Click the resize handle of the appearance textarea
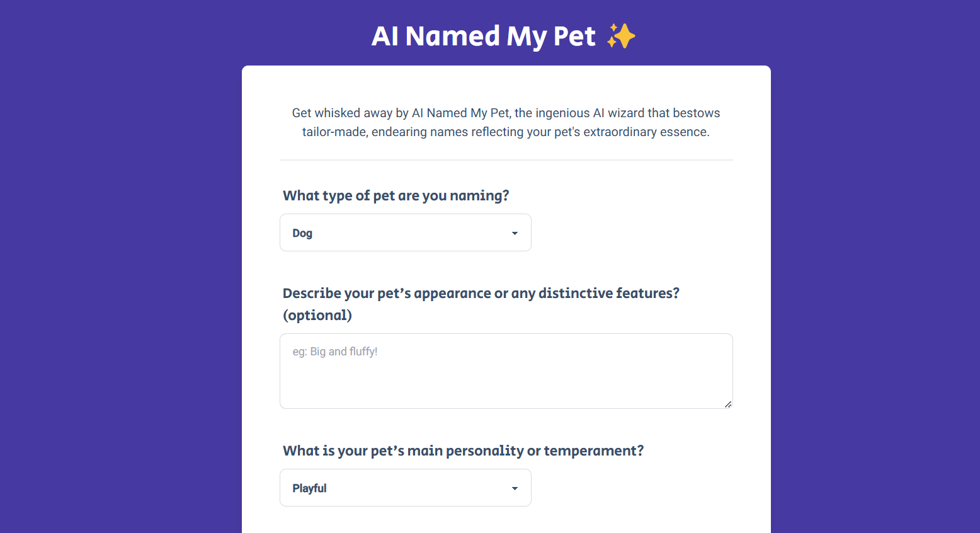The image size is (980, 533). point(728,404)
